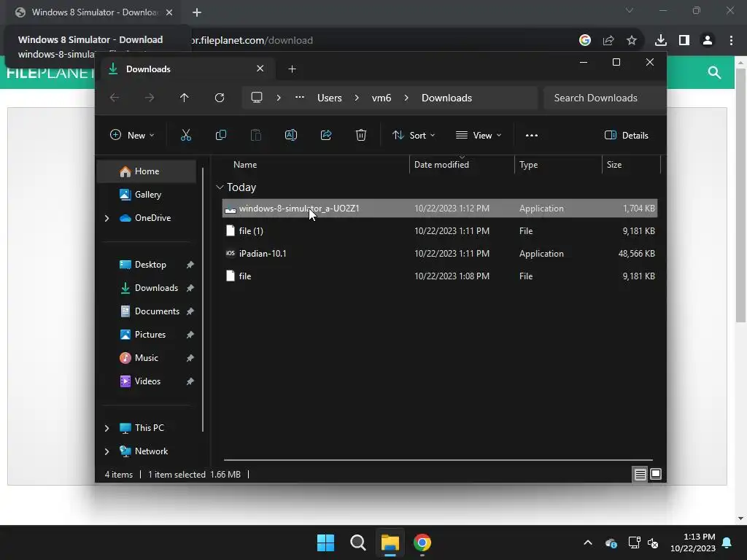Click Chrome share page icon

[x=608, y=40]
